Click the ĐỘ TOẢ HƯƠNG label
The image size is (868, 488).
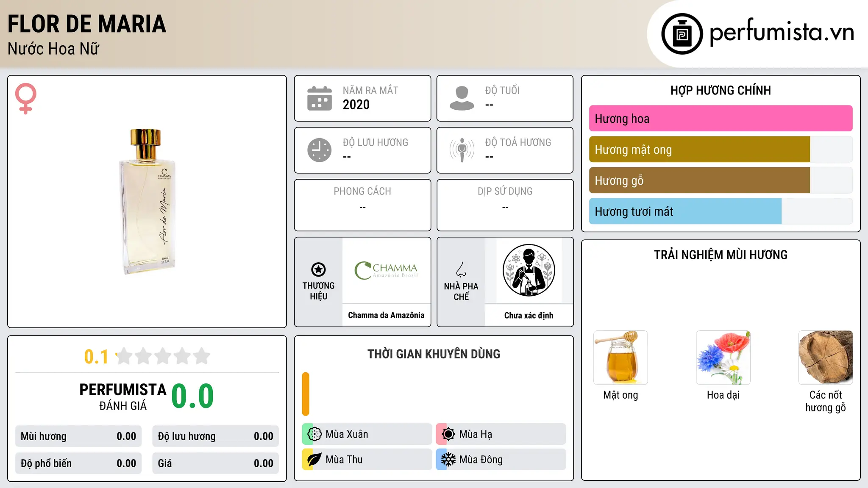pos(518,142)
